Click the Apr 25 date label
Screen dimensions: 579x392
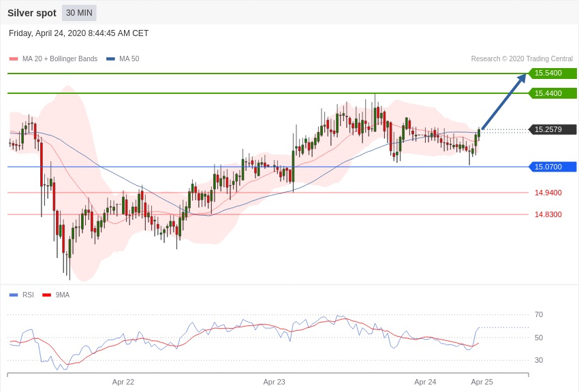482,382
